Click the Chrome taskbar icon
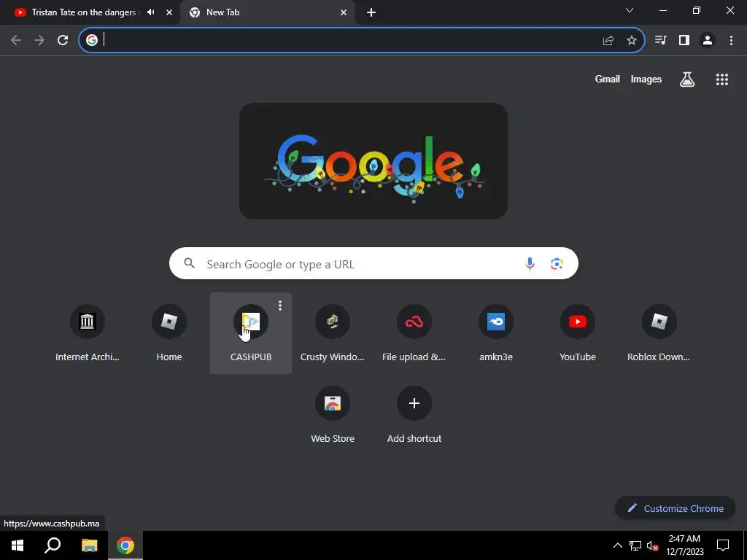 coord(125,545)
